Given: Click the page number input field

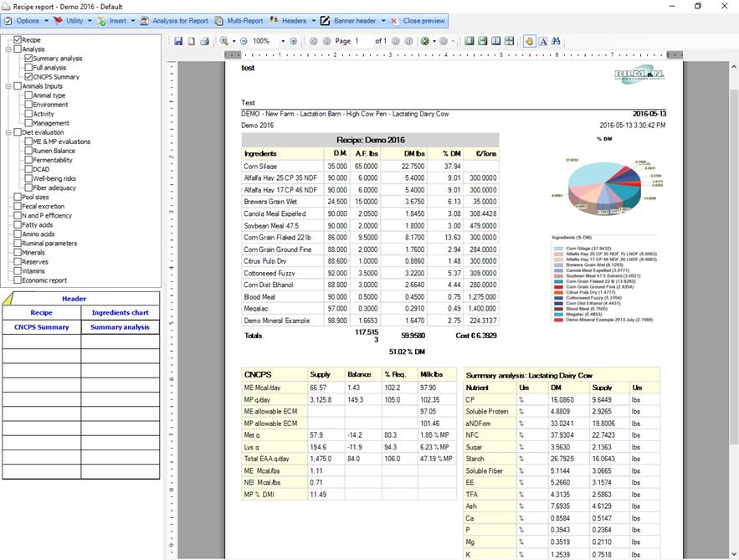Looking at the screenshot, I should (x=362, y=42).
